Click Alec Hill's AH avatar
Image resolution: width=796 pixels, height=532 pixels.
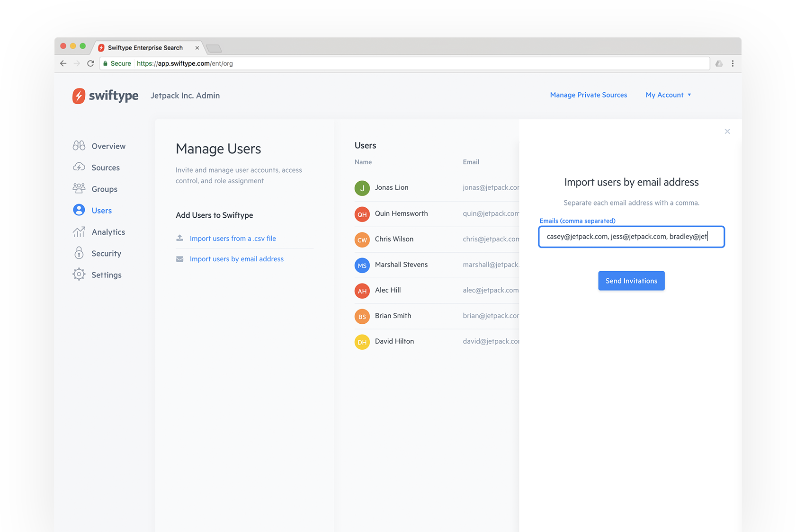[x=362, y=291]
